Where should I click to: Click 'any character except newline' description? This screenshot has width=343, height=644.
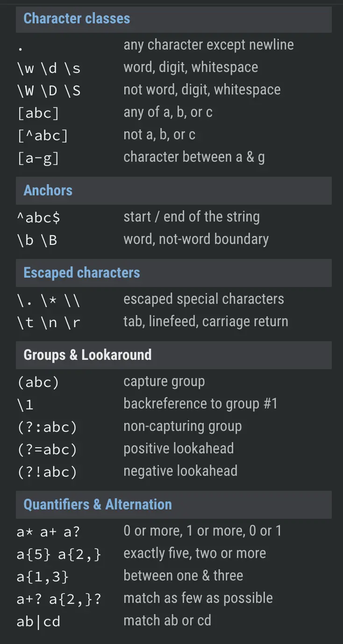tap(208, 45)
